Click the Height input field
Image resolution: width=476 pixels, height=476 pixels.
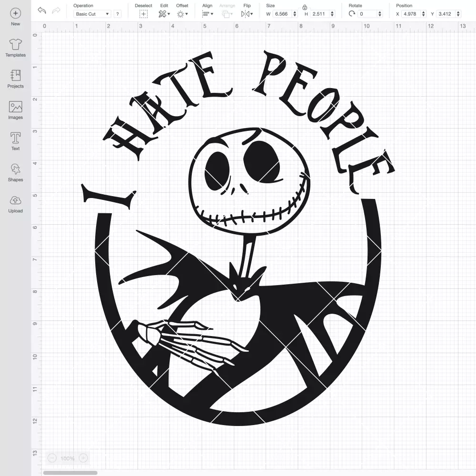coord(319,14)
